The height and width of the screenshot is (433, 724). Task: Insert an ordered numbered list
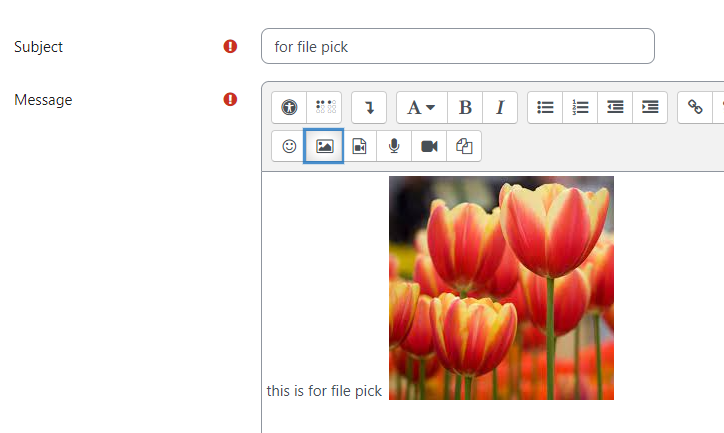[580, 108]
